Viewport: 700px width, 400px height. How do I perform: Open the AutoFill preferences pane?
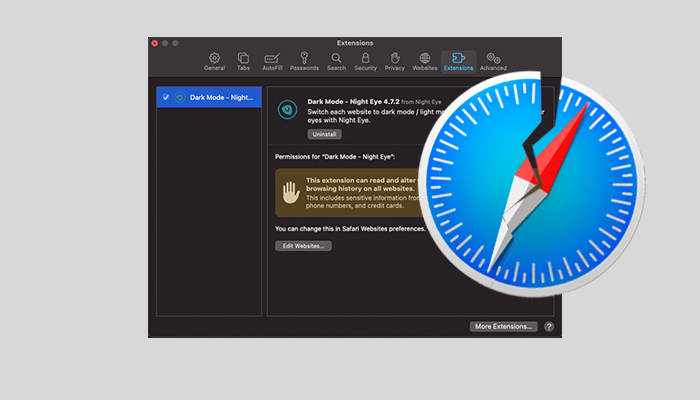coord(272,62)
